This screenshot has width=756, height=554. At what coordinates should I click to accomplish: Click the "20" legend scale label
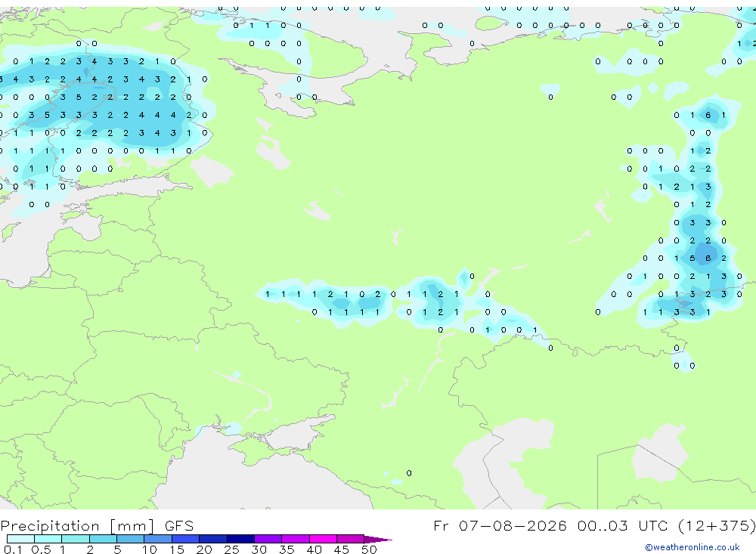pos(204,549)
